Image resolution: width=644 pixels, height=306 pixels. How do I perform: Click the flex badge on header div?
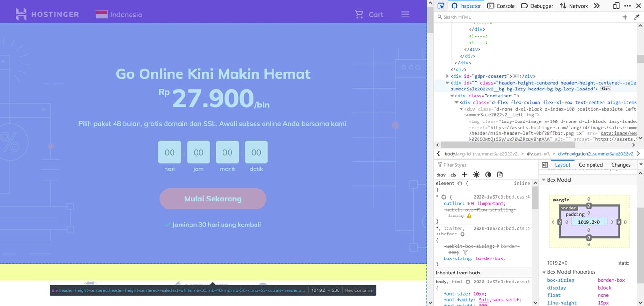[x=605, y=89]
